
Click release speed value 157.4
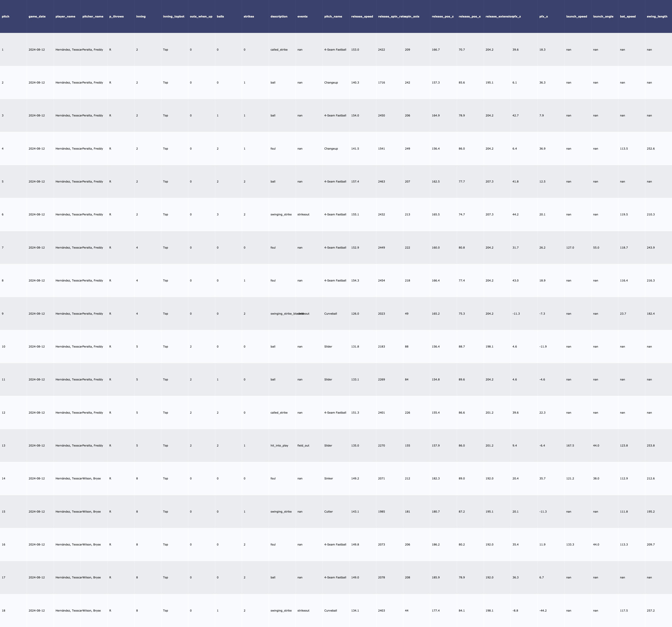(355, 182)
